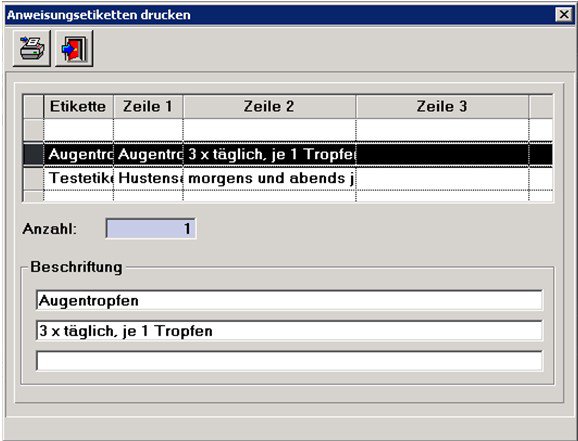
Task: Click the row selector of Testetike row
Action: (33, 178)
